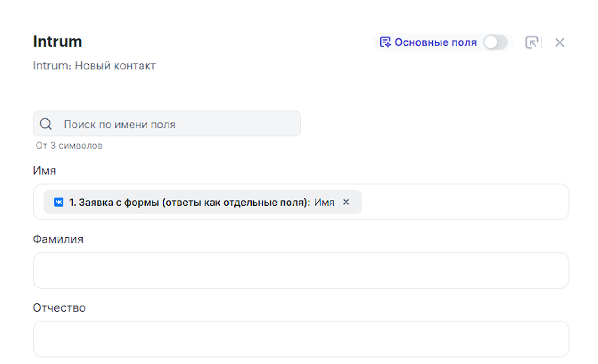This screenshot has height=364, width=598.
Task: Click into the Фамилия input field
Action: click(301, 270)
